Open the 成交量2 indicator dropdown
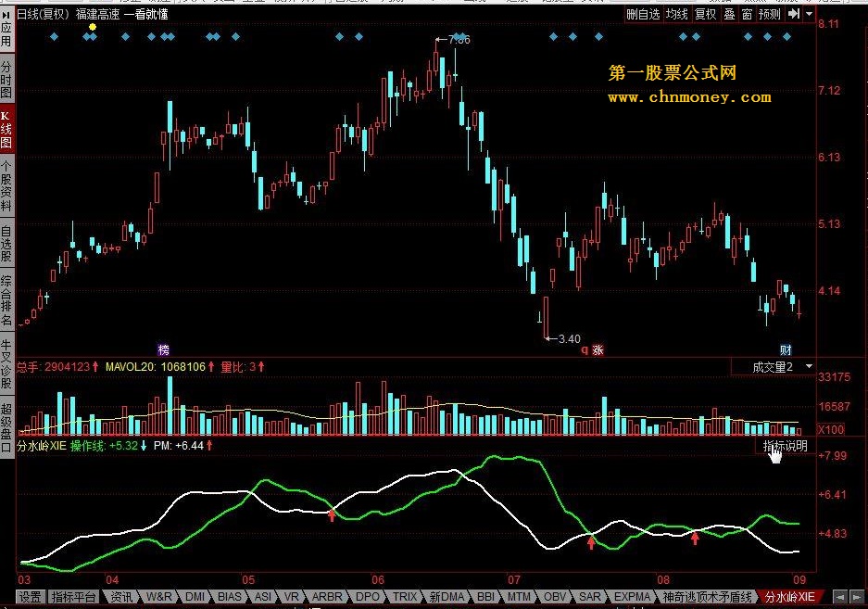The width and height of the screenshot is (868, 609). 809,367
